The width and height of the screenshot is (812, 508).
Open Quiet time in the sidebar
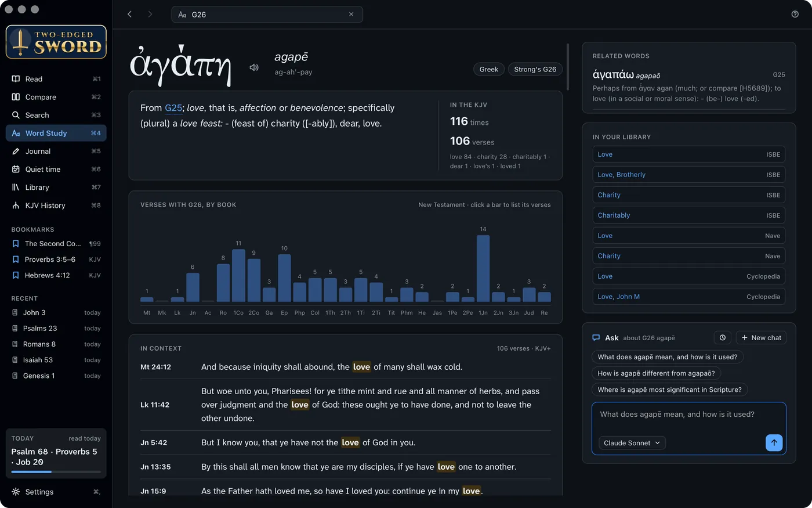[56, 169]
